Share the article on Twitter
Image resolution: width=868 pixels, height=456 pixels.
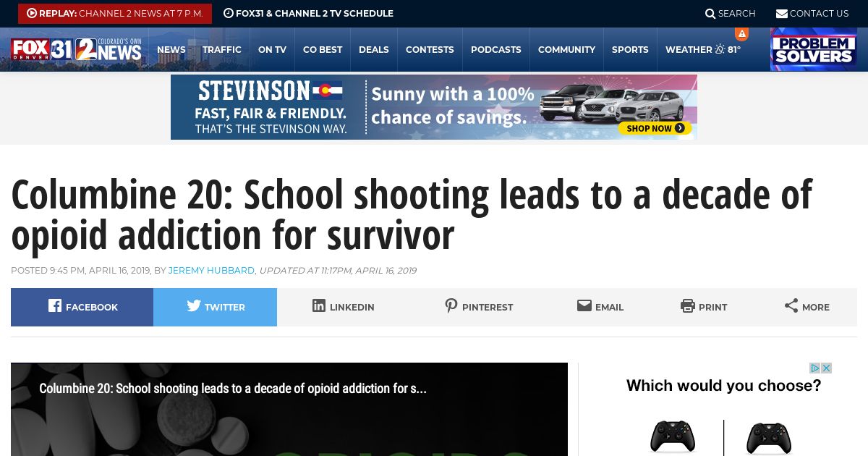click(215, 307)
